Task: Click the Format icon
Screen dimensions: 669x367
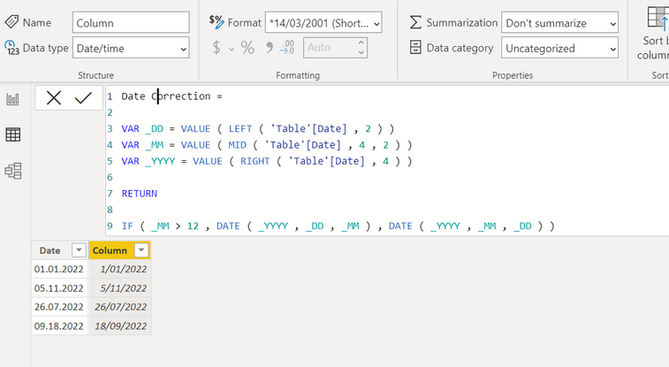Action: [216, 22]
